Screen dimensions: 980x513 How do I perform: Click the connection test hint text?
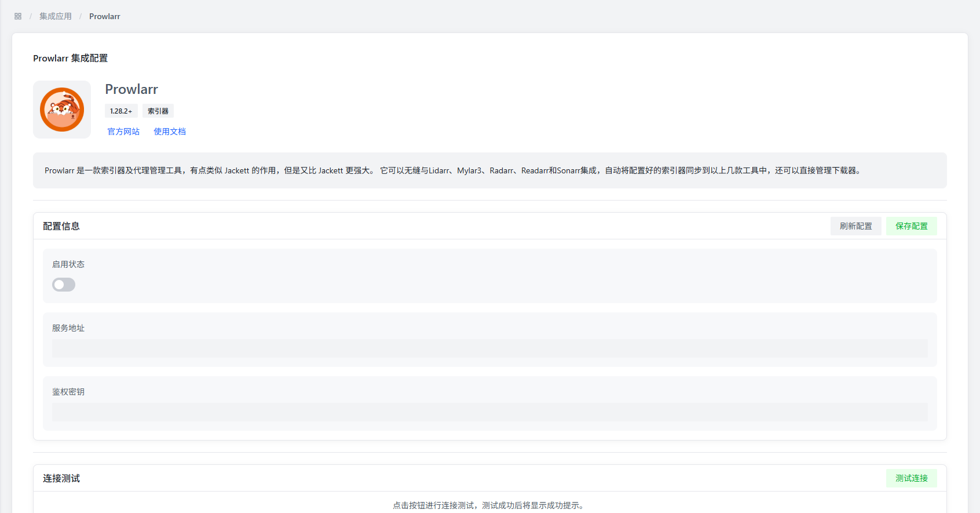489,505
